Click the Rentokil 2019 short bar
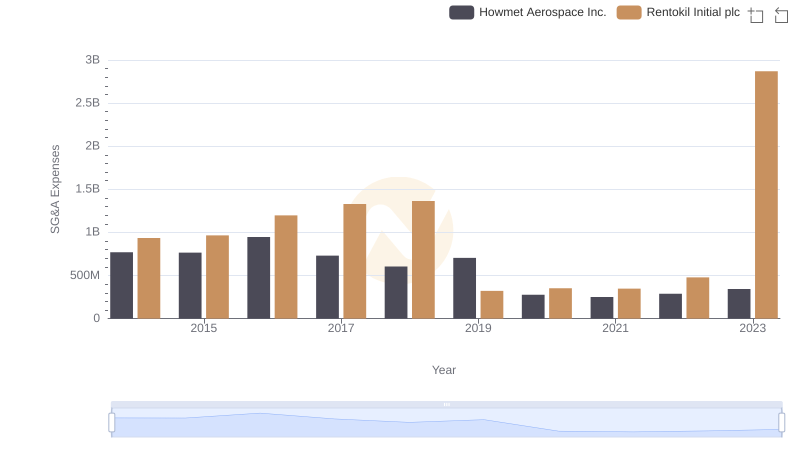Viewport: 800px width, 461px height. click(x=492, y=304)
